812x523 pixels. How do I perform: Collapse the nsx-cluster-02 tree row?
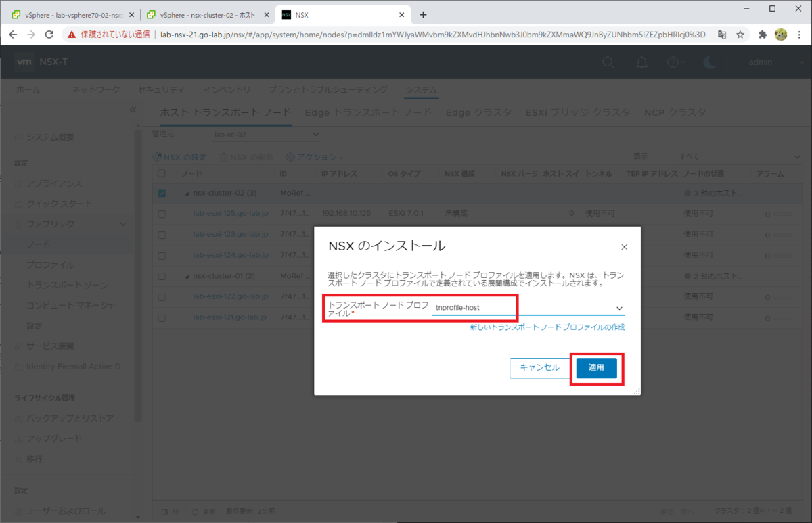(187, 194)
